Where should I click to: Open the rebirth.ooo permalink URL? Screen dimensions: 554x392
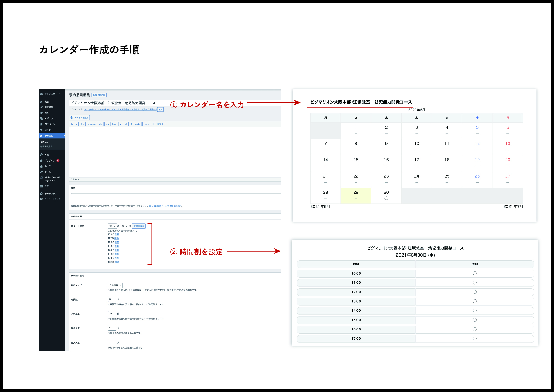click(120, 109)
